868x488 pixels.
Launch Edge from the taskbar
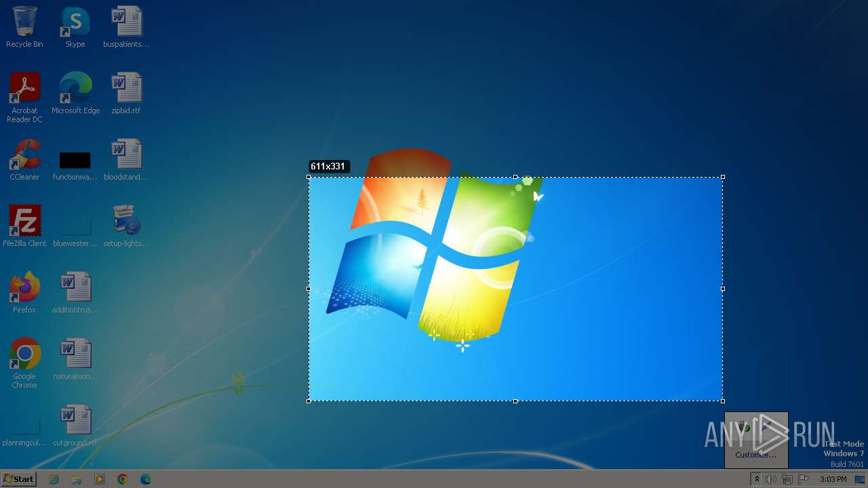pyautogui.click(x=146, y=479)
